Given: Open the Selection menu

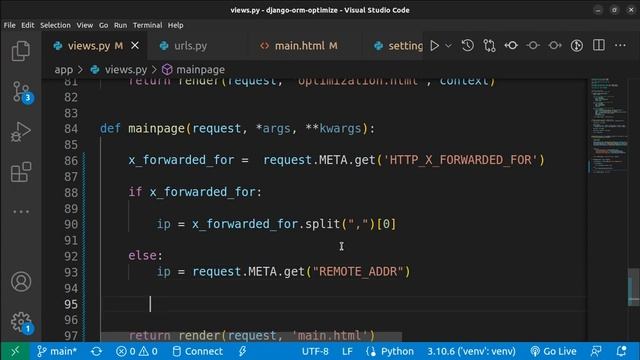Looking at the screenshot, I should (55, 25).
